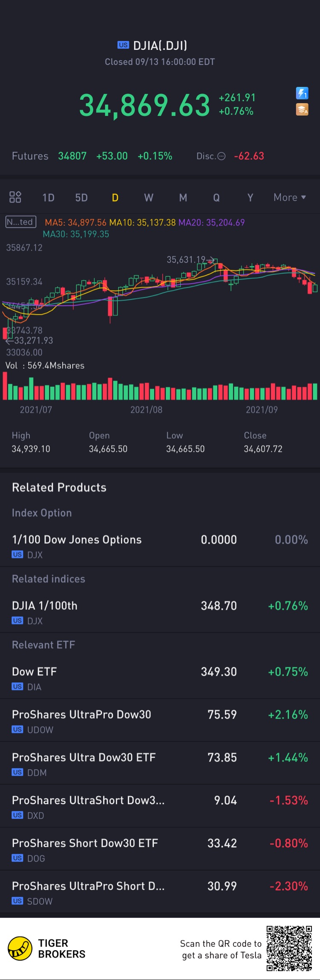The height and width of the screenshot is (980, 320).
Task: Tap the blue lightning badge icon
Action: [302, 93]
